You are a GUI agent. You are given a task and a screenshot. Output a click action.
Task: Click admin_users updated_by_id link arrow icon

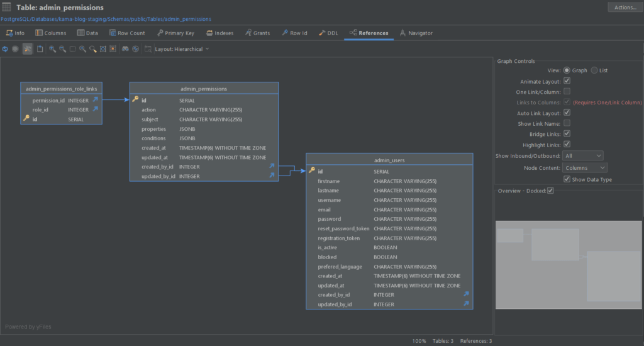[x=466, y=304]
